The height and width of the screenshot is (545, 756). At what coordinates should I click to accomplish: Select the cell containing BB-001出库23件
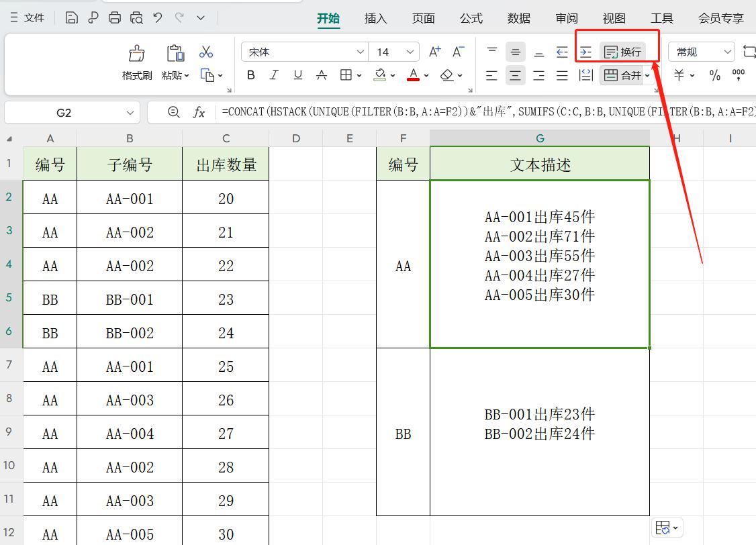540,432
